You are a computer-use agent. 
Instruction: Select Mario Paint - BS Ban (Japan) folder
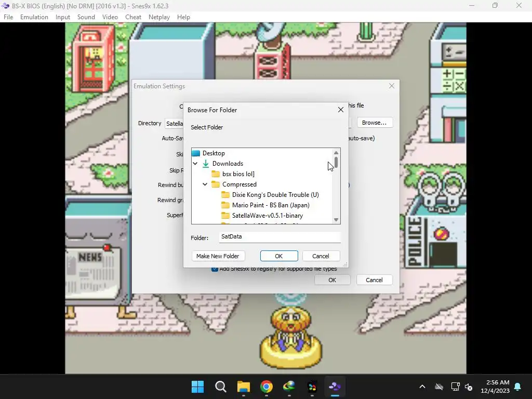coord(271,205)
